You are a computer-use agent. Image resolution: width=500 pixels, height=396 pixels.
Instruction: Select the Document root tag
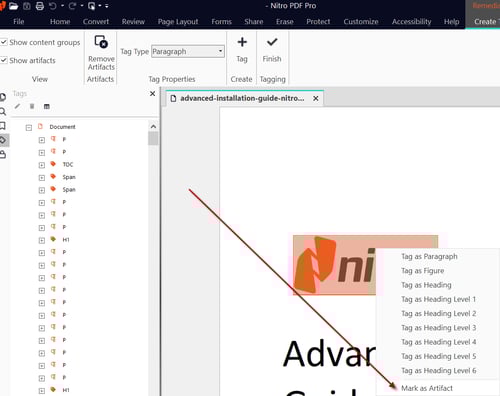pyautogui.click(x=62, y=127)
